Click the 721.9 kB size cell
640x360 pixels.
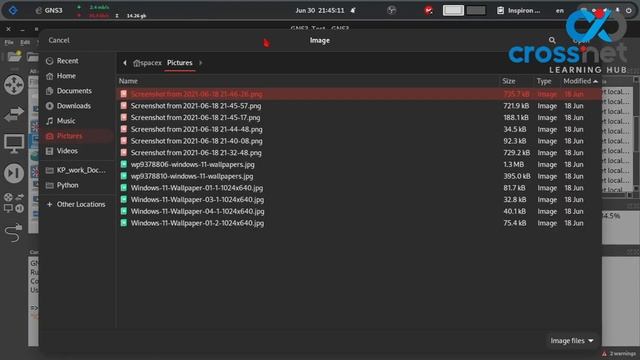coord(516,106)
